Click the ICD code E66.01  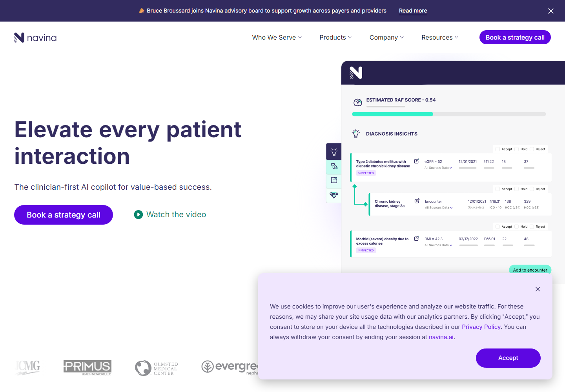pyautogui.click(x=490, y=239)
